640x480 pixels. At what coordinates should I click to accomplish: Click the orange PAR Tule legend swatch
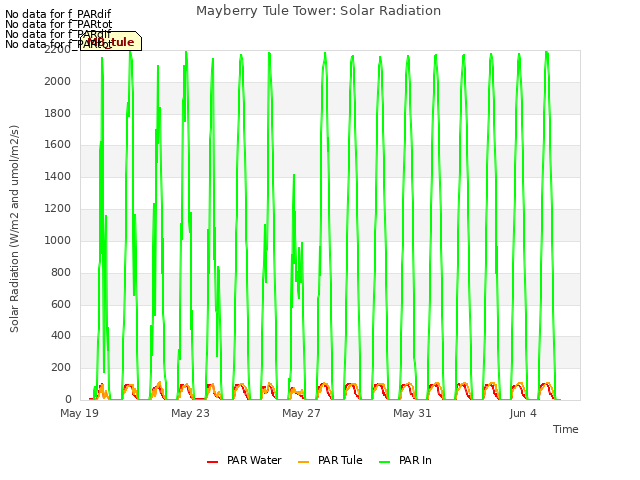click(x=303, y=462)
